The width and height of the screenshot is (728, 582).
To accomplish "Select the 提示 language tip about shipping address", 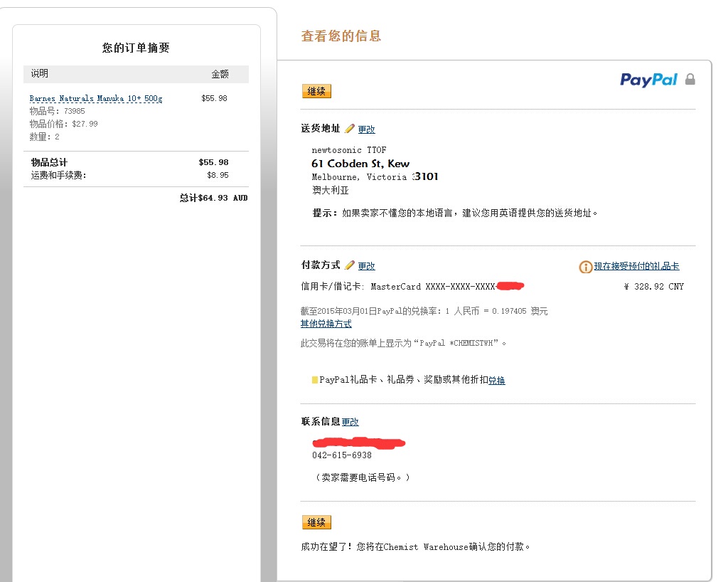I will (x=455, y=213).
